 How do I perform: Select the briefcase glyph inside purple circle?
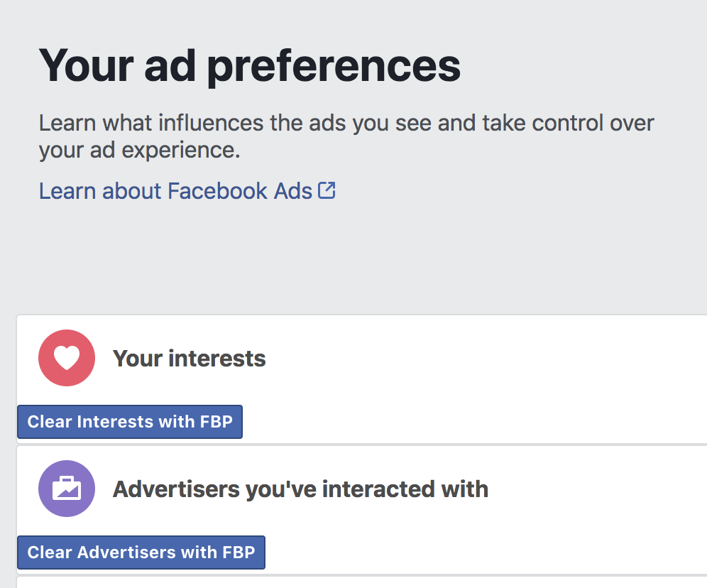pos(67,489)
